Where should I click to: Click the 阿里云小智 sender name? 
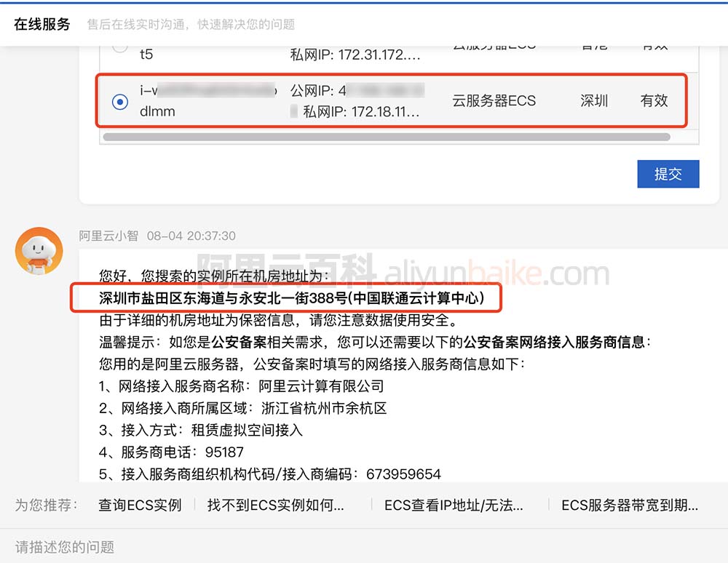tap(108, 236)
